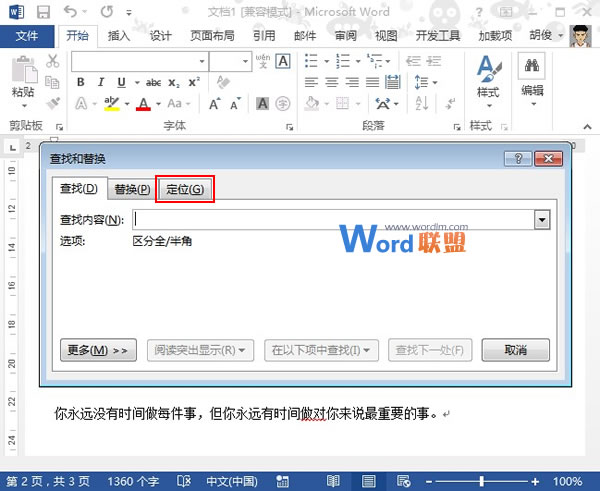Screen dimensions: 600x491
Task: Switch to the 替换(P) dialog tab
Action: click(132, 189)
